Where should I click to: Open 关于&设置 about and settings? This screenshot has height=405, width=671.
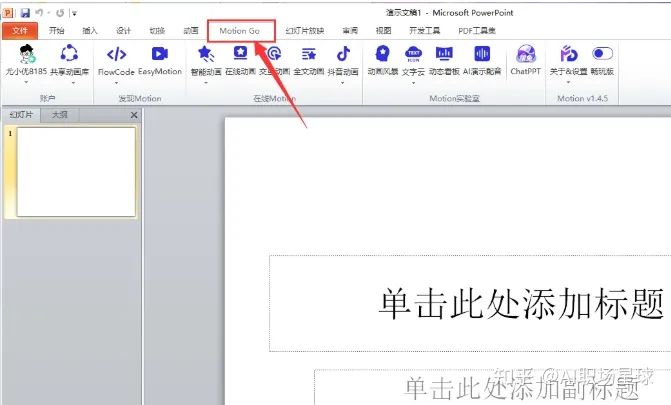569,54
